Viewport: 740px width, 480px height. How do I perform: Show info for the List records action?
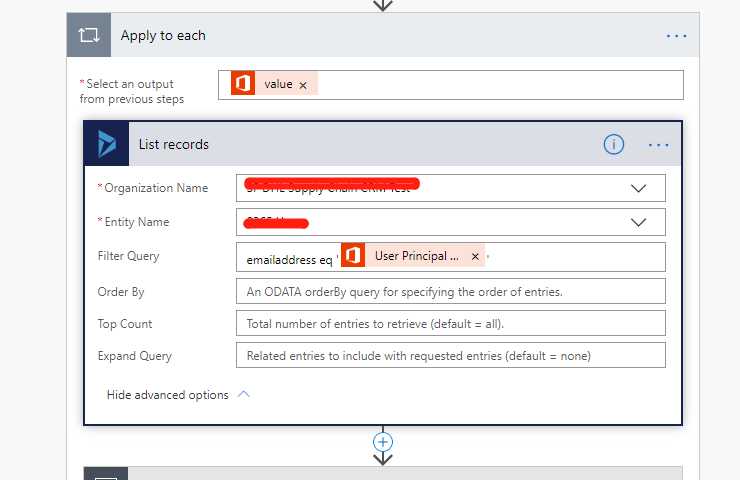coord(614,144)
